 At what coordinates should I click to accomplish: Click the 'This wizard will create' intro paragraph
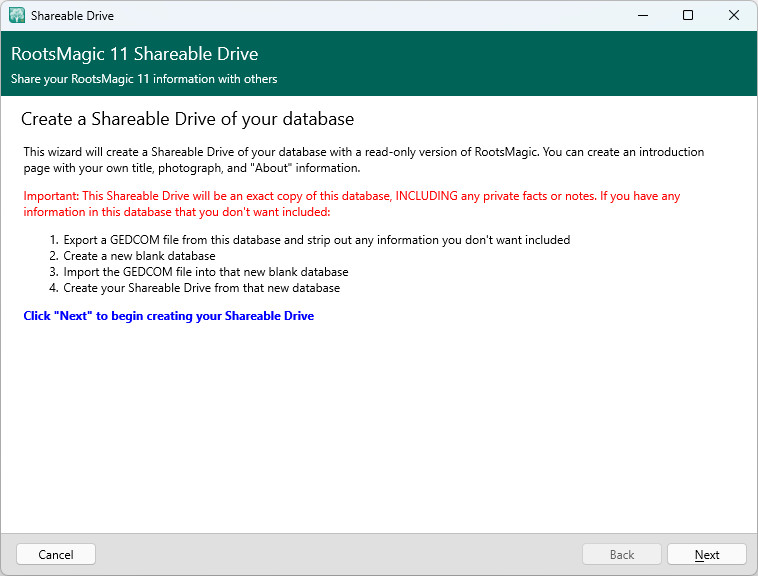tap(364, 159)
